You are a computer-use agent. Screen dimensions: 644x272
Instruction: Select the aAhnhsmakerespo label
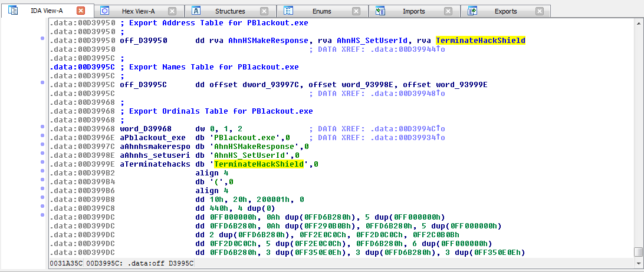(155, 147)
